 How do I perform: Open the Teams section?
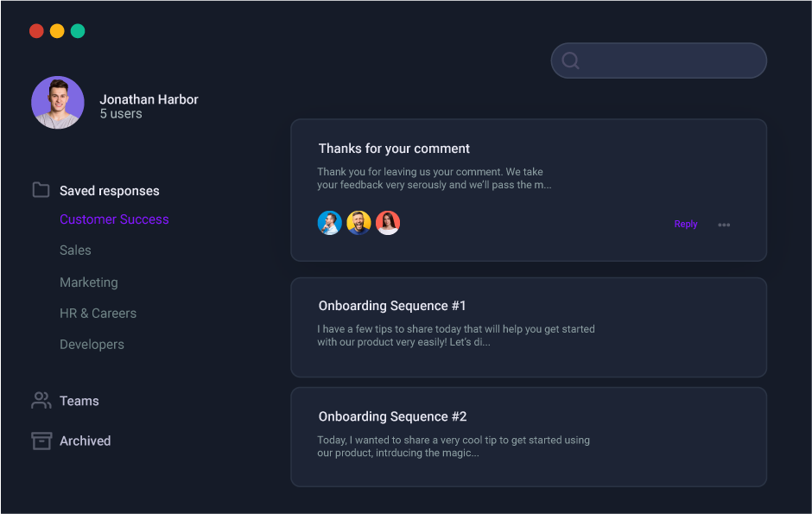[x=79, y=401]
